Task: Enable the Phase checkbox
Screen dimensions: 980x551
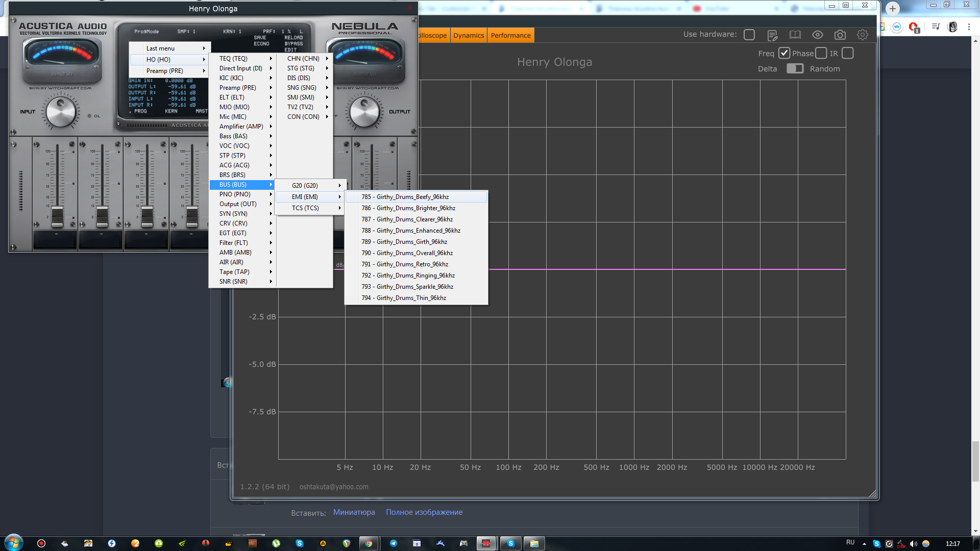Action: (821, 53)
